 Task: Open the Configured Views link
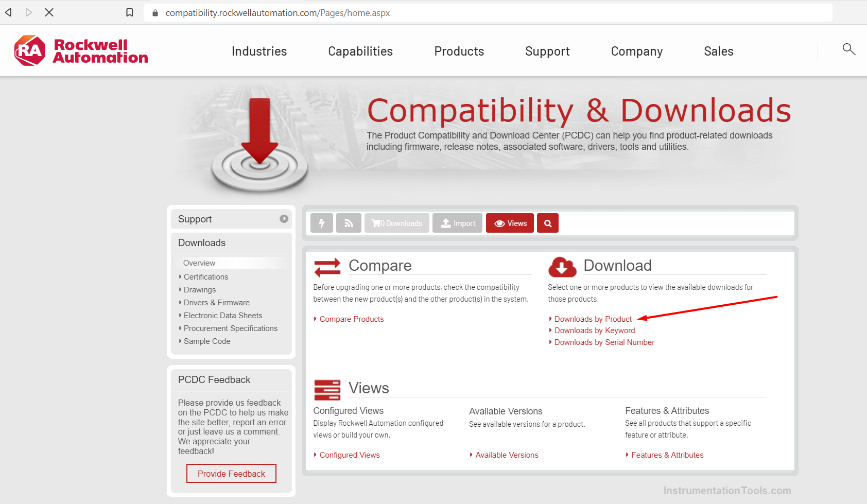[x=350, y=455]
